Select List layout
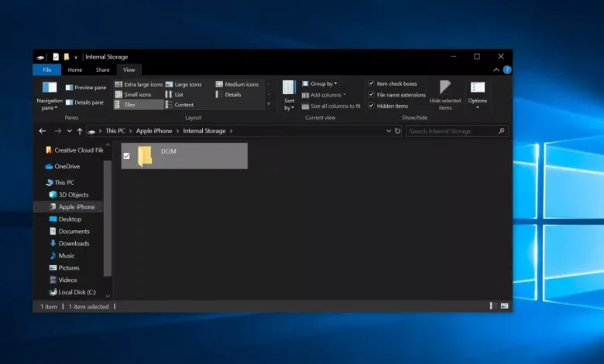Image resolution: width=604 pixels, height=364 pixels. [174, 94]
